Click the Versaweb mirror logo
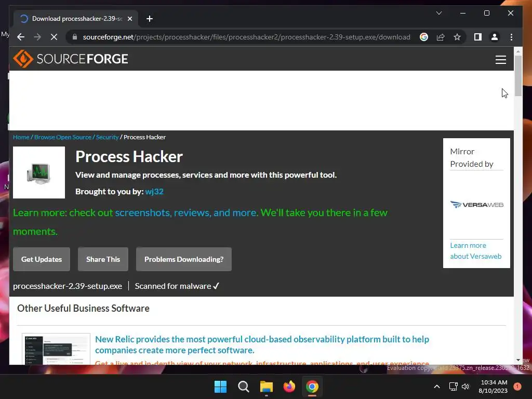This screenshot has height=399, width=532. pos(477,205)
